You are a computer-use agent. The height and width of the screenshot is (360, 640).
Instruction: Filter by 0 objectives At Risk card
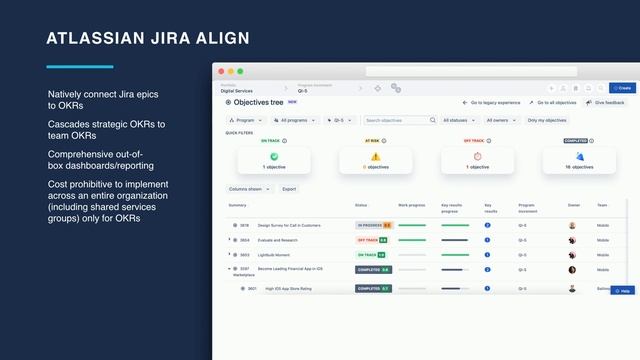376,160
